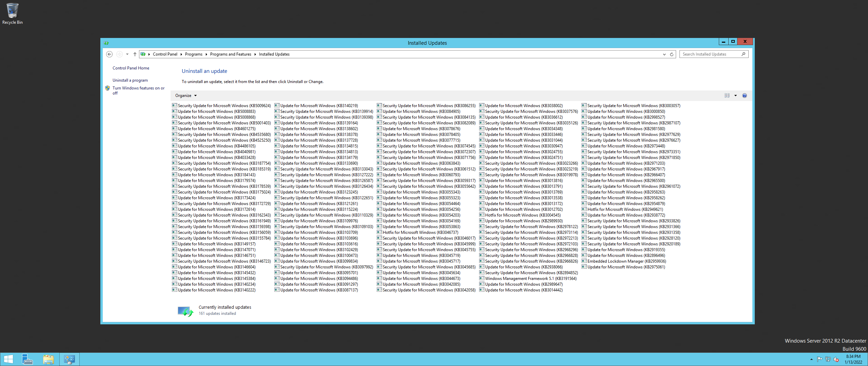Click the muted volume tray icon
The height and width of the screenshot is (366, 868).
pyautogui.click(x=836, y=359)
